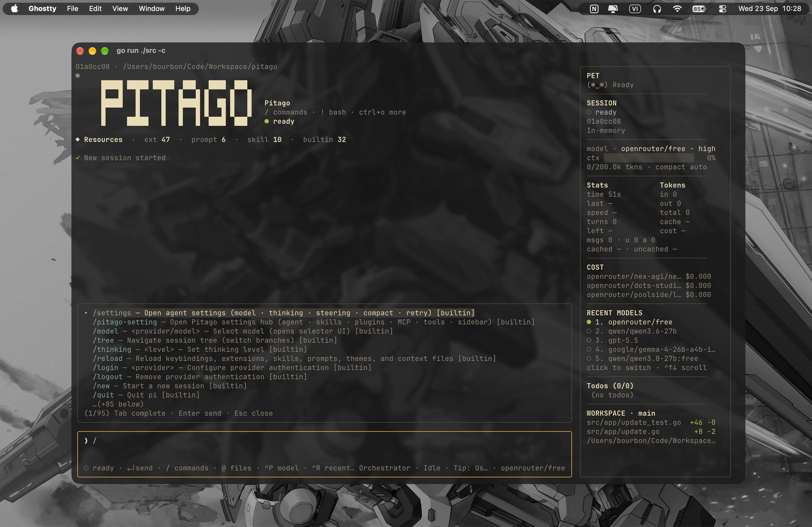Choose the /login command entry
812x527 pixels.
(x=232, y=368)
